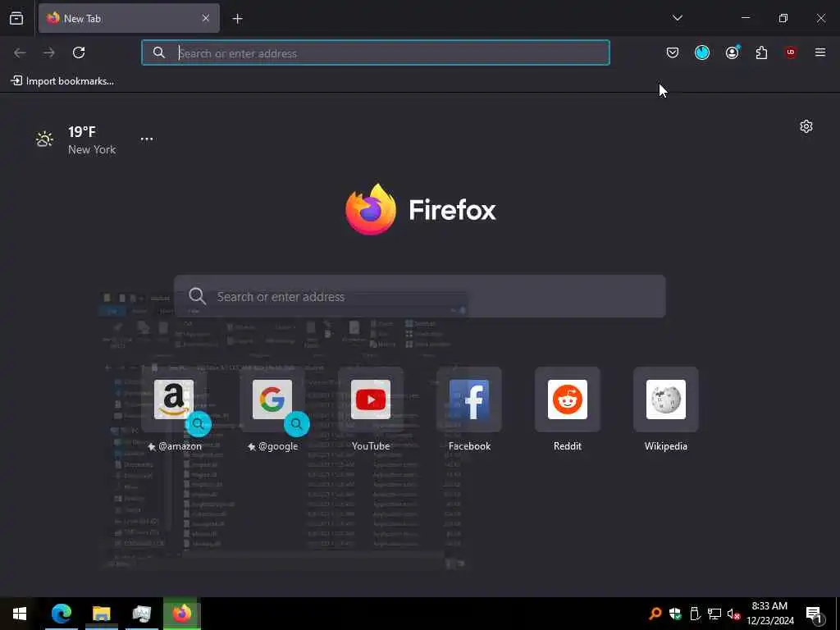The image size is (840, 630).
Task: Open the YouTube shortcut tile
Action: (371, 399)
